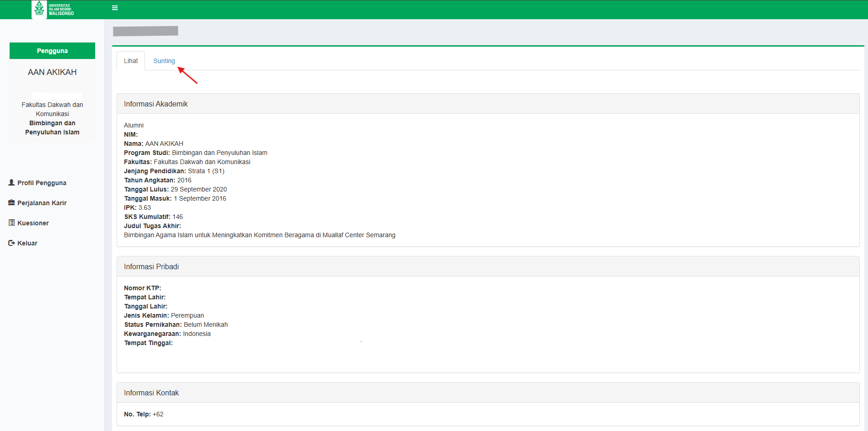The image size is (868, 431).
Task: Click the briefcase icon beside Perjalanan Karir
Action: 11,202
